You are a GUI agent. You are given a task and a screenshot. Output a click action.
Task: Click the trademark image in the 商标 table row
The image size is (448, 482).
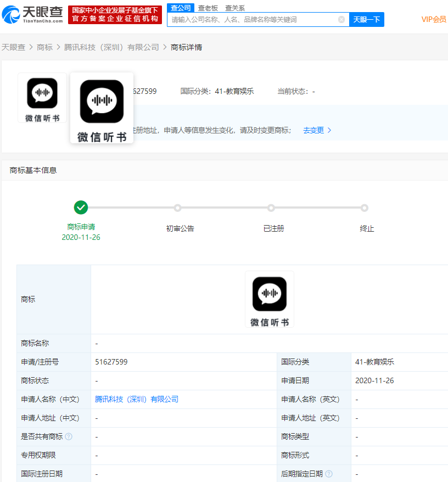point(270,299)
